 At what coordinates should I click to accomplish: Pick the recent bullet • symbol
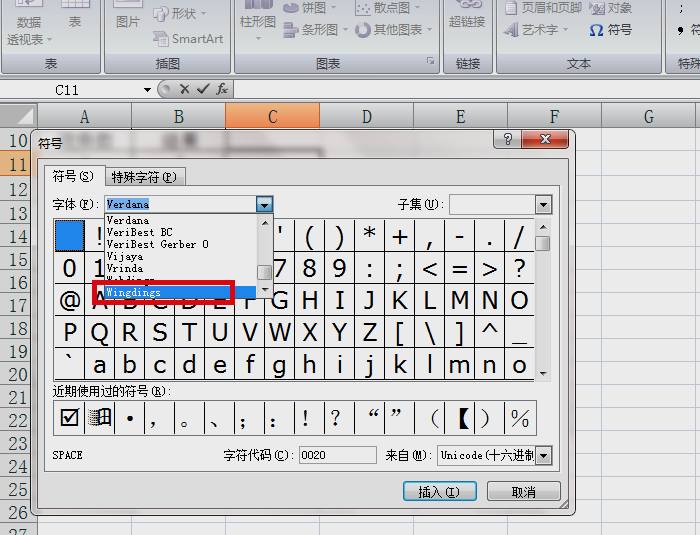129,418
